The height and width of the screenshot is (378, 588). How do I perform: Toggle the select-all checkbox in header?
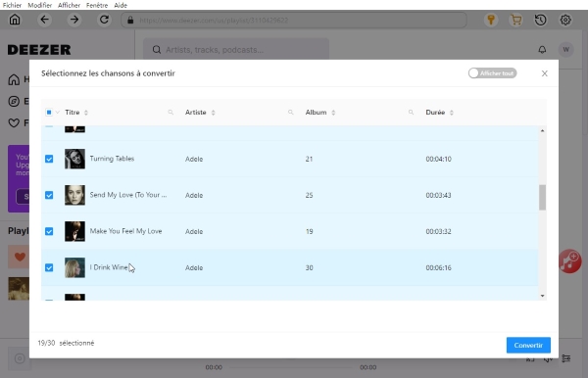(x=49, y=112)
